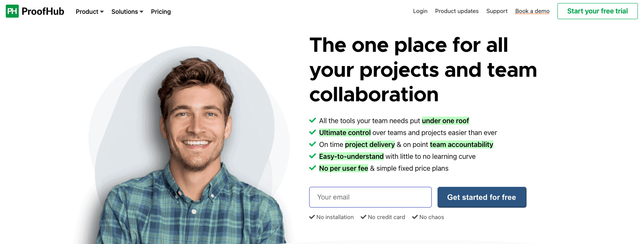This screenshot has height=244, width=644.
Task: Click the arrow next to Solutions
Action: 141,12
